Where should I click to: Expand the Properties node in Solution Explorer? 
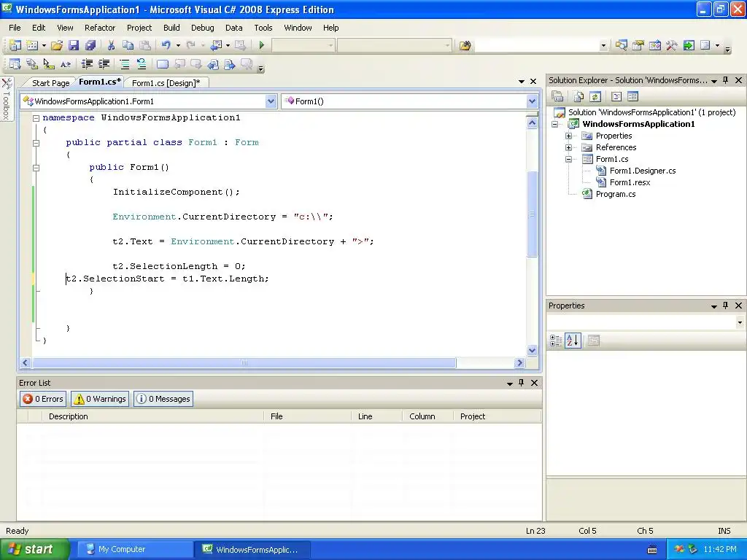click(568, 136)
